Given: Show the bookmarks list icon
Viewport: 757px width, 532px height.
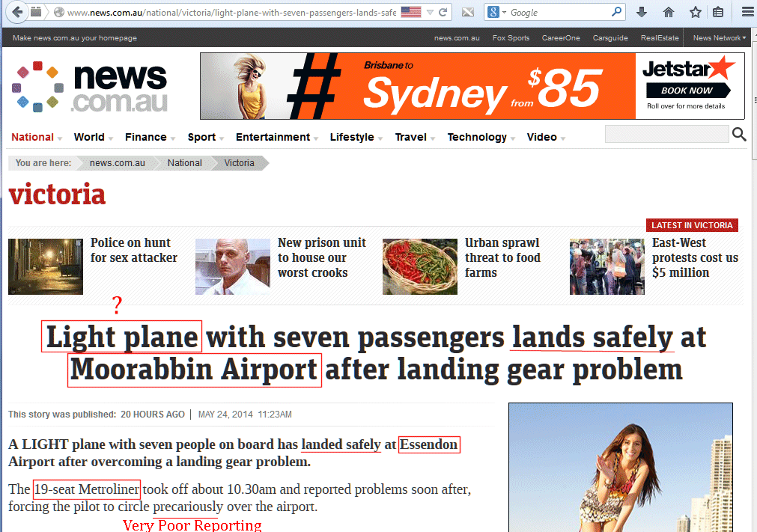Looking at the screenshot, I should tap(718, 13).
